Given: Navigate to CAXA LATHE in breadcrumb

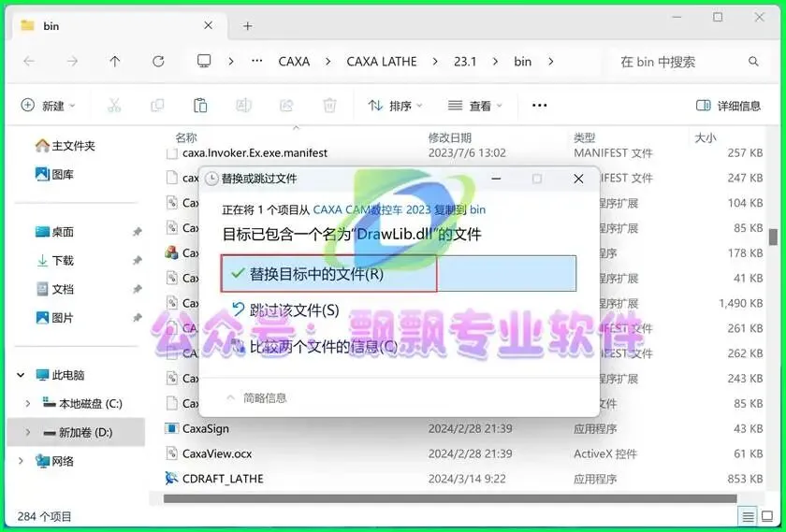Looking at the screenshot, I should click(x=382, y=62).
